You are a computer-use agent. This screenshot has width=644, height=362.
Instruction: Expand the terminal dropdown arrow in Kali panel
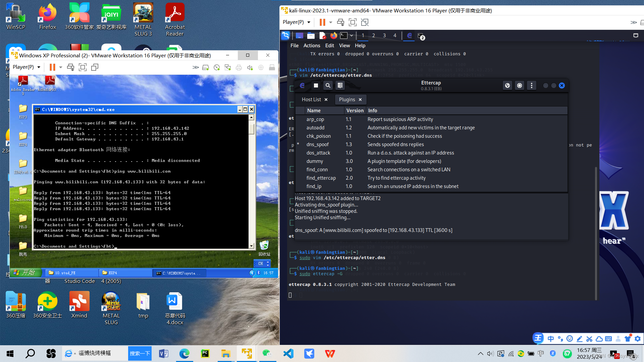tap(352, 36)
